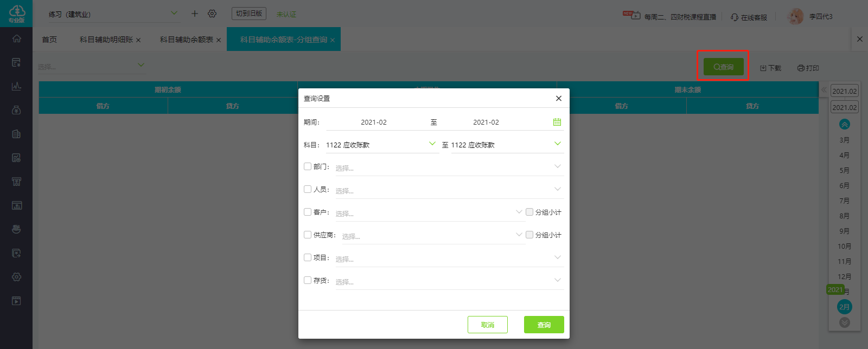Enable the 存货 checkbox

[x=308, y=280]
